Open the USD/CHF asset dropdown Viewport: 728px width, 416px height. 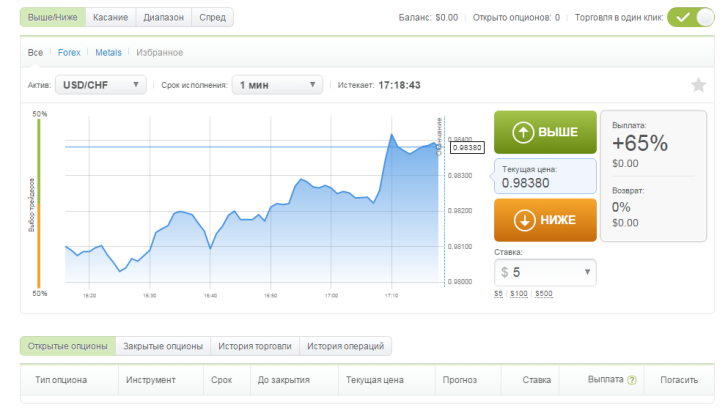(101, 85)
